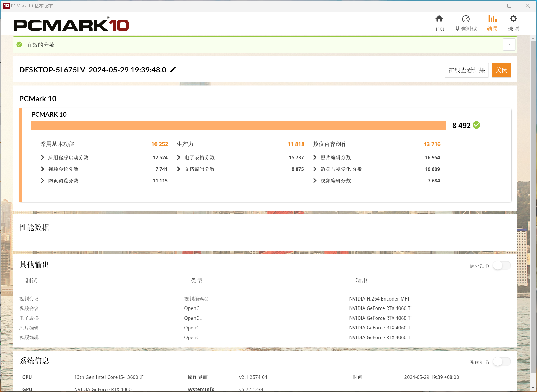This screenshot has height=392, width=537.
Task: Click the orange 关闭 button
Action: click(501, 70)
